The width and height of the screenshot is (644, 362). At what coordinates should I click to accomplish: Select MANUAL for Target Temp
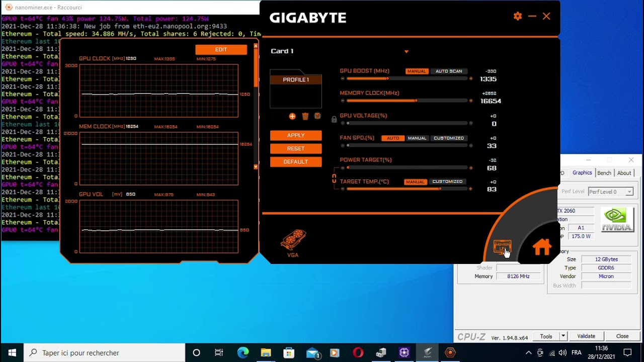[416, 182]
